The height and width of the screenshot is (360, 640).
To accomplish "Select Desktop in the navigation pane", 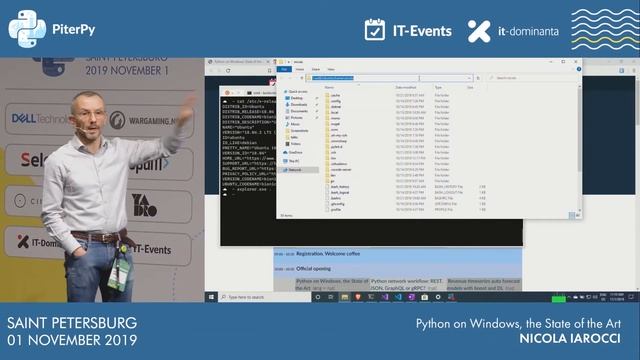I will tap(297, 98).
